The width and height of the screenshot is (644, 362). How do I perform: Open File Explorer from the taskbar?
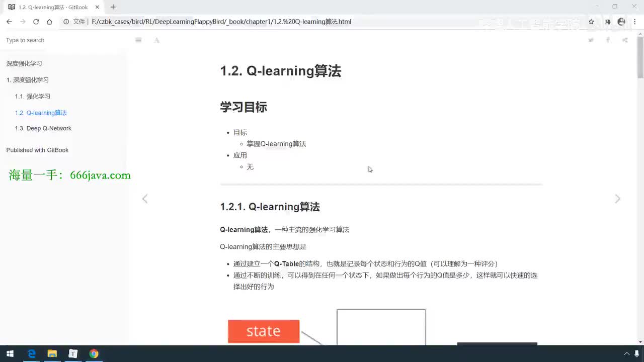point(52,354)
